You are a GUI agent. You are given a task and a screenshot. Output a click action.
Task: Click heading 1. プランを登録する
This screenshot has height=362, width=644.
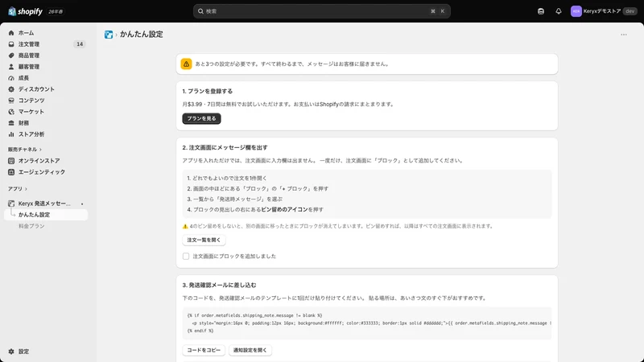(x=208, y=91)
